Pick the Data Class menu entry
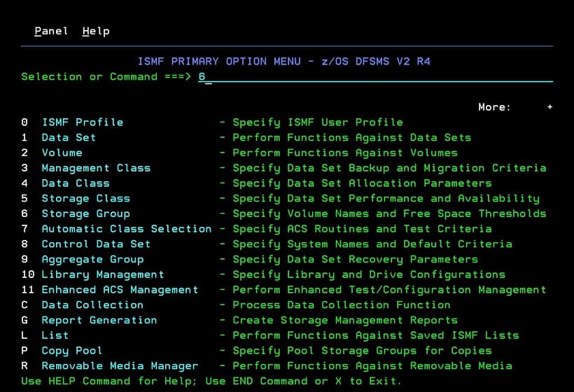574x392 pixels. (x=75, y=183)
